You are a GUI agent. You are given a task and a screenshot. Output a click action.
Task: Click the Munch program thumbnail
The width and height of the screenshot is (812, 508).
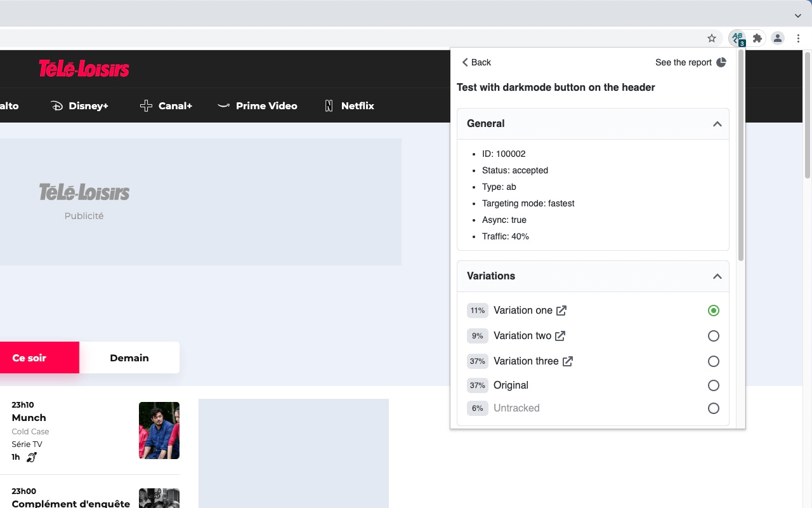click(159, 431)
